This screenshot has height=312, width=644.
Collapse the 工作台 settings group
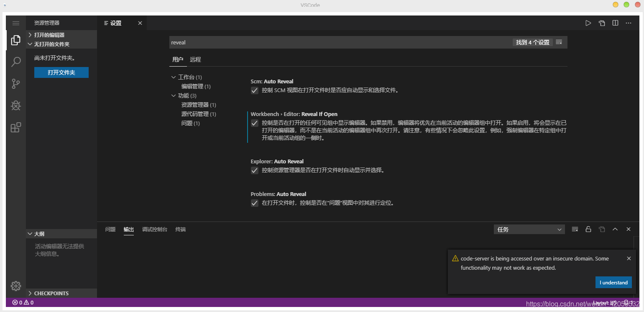tap(174, 77)
